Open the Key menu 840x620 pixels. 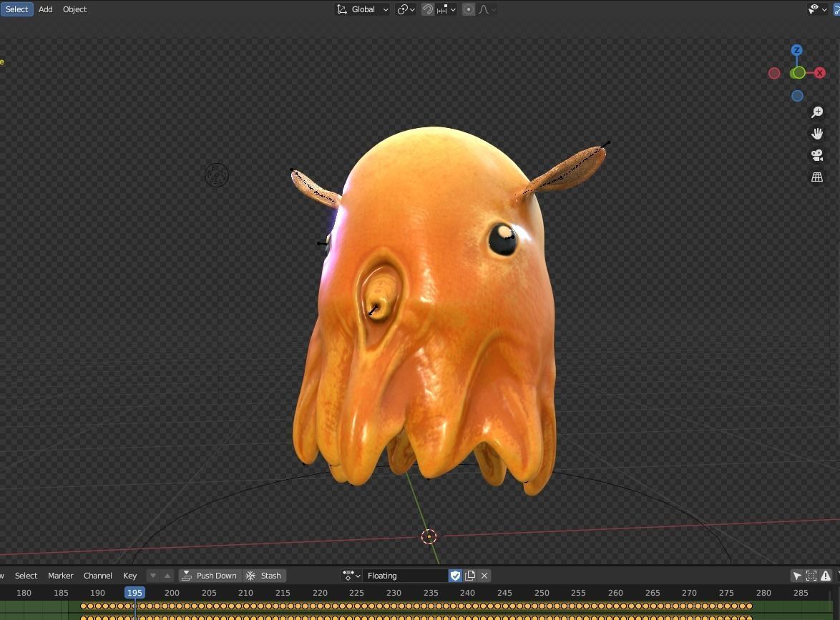[130, 576]
